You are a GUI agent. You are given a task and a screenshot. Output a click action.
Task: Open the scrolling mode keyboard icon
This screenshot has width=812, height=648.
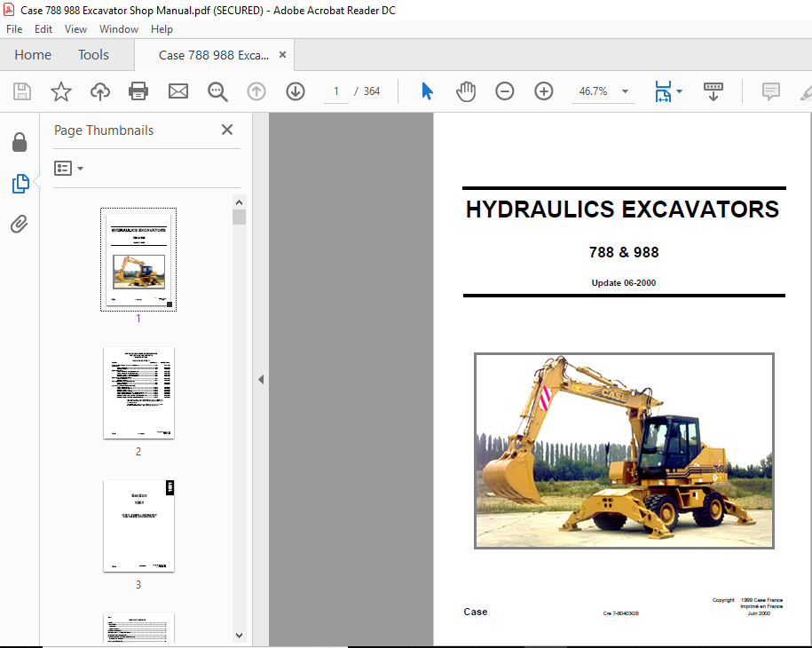(x=713, y=91)
